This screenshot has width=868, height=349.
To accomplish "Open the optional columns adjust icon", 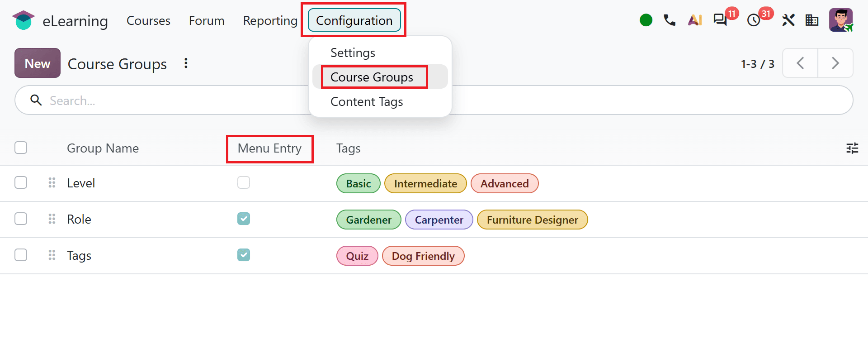I will coord(852,148).
